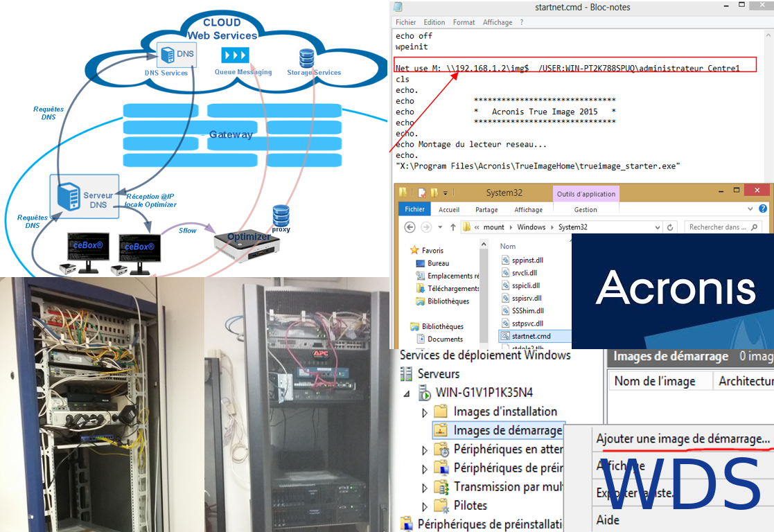Open the recent locations dropdown arrow

pos(440,227)
